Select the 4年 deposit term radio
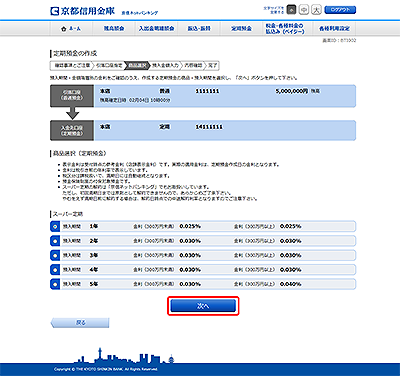Image resolution: width=400 pixels, height=376 pixels. click(55, 270)
